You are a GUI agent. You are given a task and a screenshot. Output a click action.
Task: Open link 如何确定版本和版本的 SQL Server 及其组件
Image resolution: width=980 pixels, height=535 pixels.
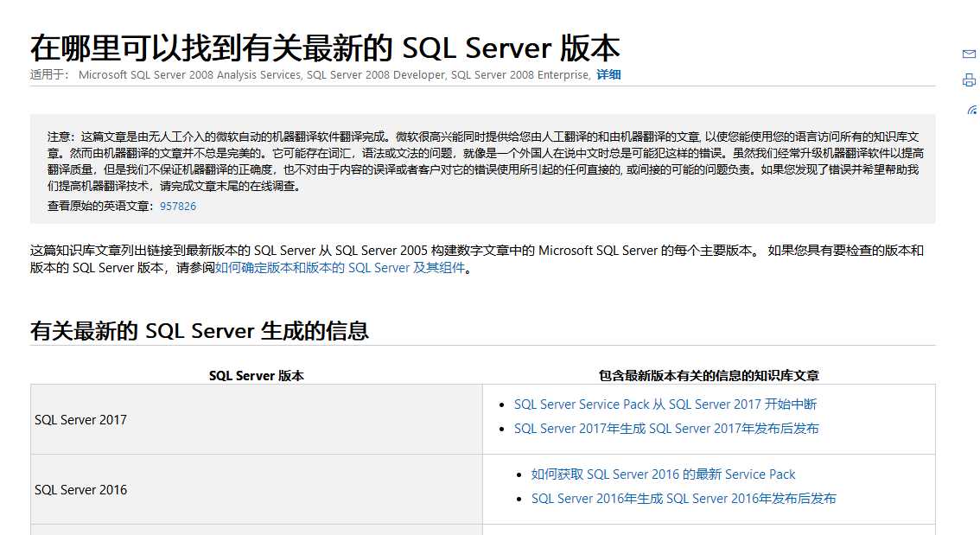[340, 268]
